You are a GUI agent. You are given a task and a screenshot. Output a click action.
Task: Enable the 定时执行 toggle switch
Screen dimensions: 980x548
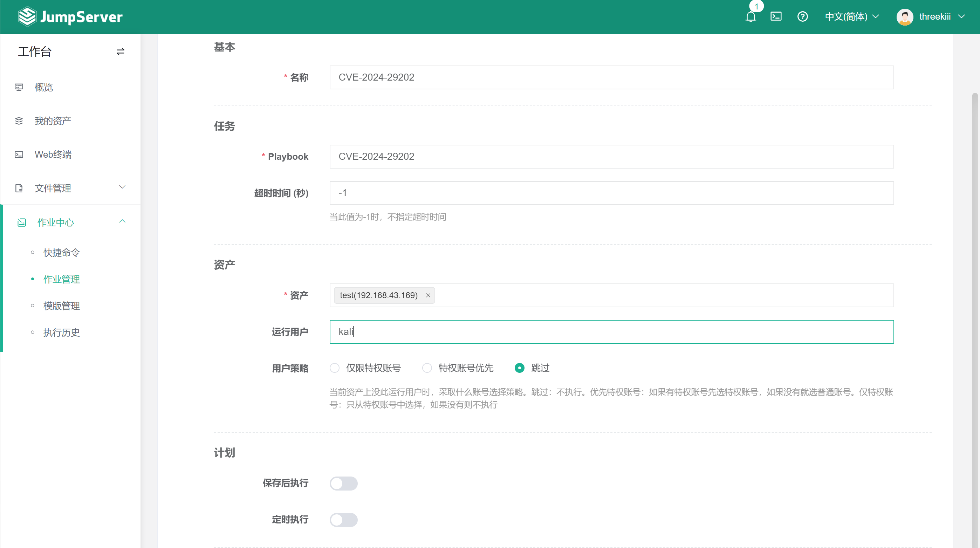(x=343, y=520)
